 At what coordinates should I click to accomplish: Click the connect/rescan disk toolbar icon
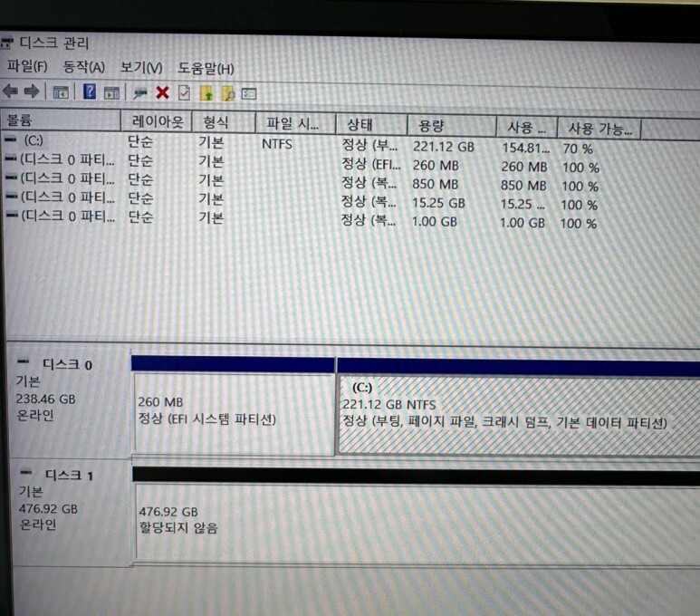point(140,93)
